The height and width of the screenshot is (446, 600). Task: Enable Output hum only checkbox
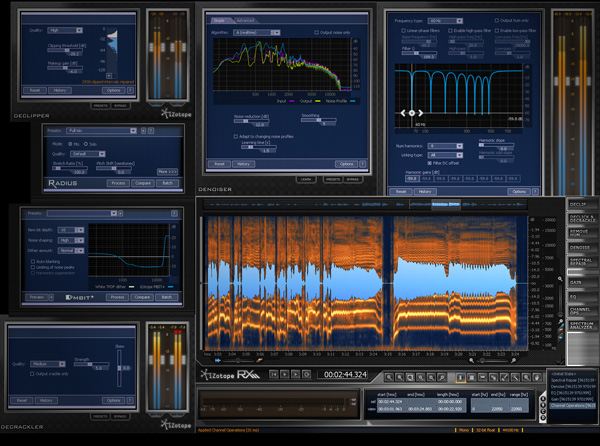tap(497, 20)
